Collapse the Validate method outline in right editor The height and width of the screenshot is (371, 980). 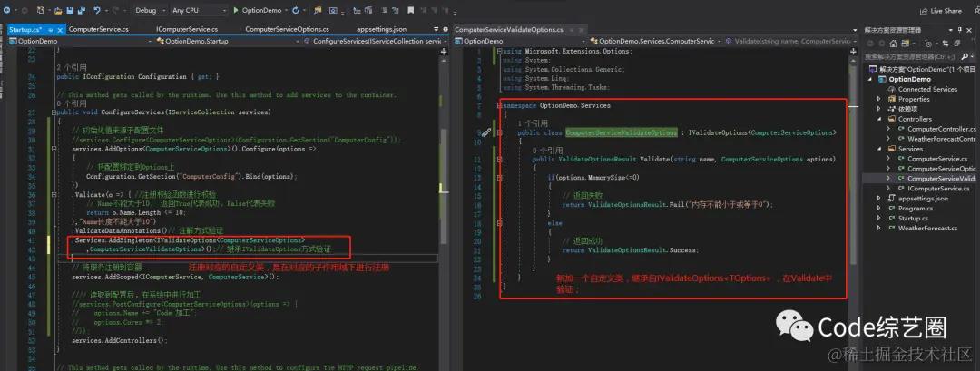coord(500,160)
